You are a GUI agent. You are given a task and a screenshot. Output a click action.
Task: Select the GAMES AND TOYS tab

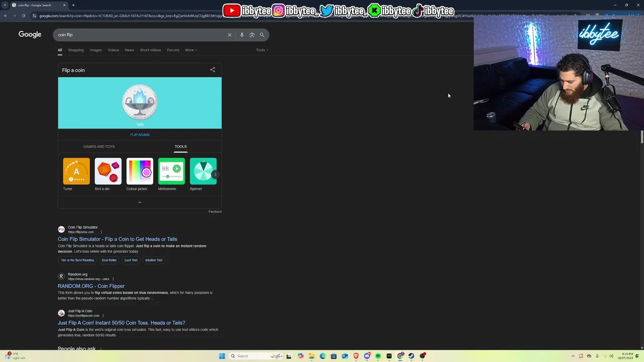pyautogui.click(x=99, y=146)
